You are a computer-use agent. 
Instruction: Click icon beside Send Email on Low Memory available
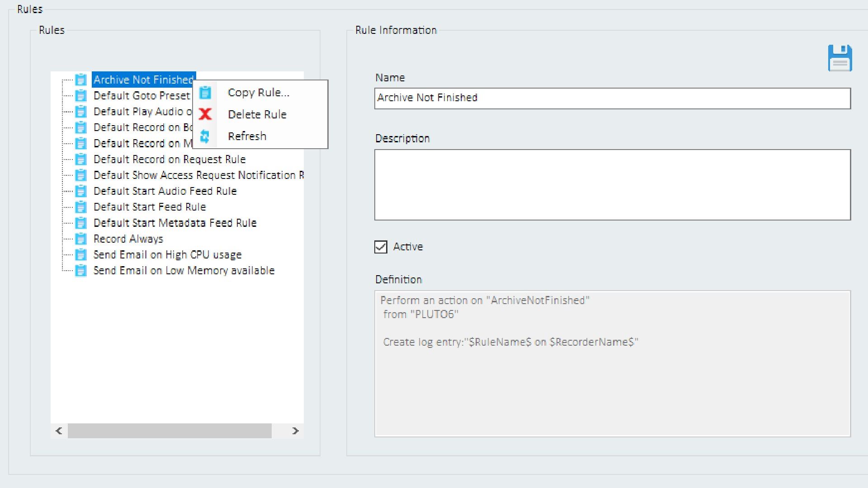(x=81, y=271)
